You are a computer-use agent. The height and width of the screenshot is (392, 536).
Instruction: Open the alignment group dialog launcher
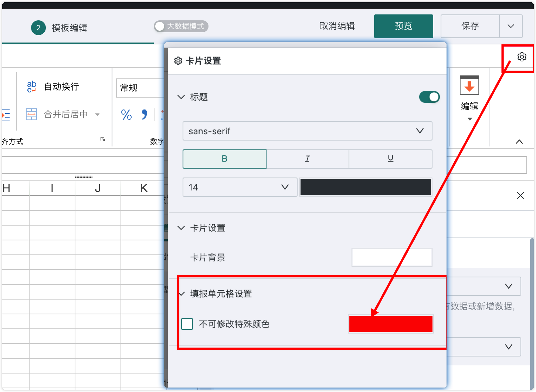[103, 139]
